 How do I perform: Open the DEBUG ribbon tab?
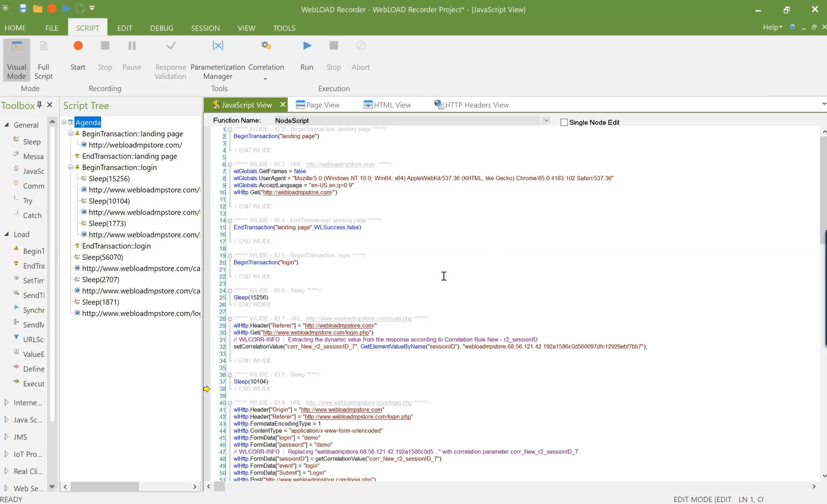[162, 28]
